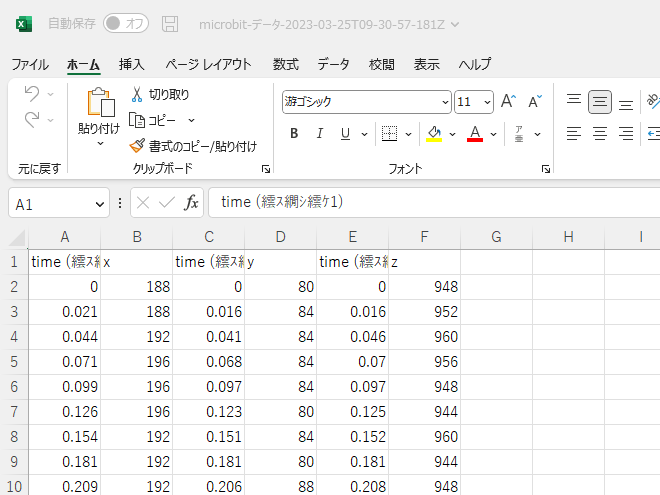Click the Undo arrow icon
The height and width of the screenshot is (495, 660).
tap(32, 93)
